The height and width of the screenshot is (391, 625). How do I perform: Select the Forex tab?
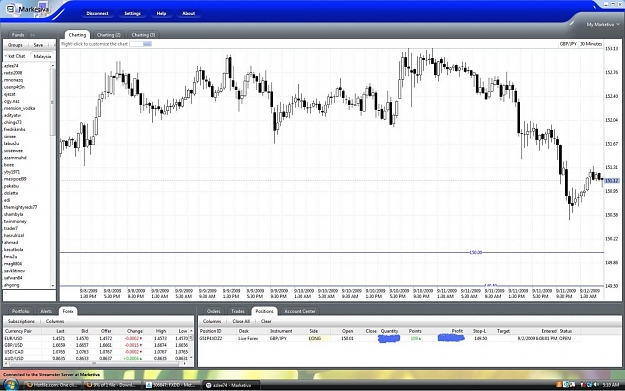pyautogui.click(x=68, y=311)
